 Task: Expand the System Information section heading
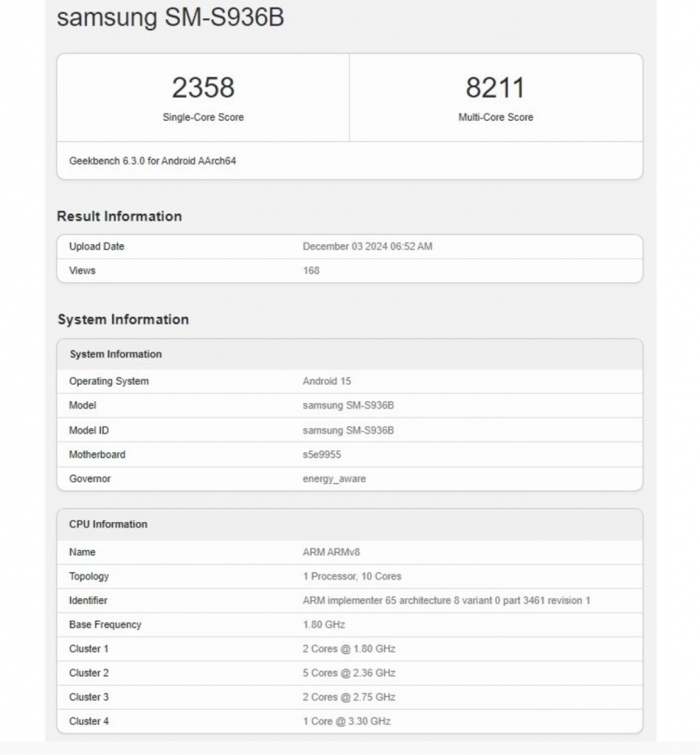pos(123,319)
